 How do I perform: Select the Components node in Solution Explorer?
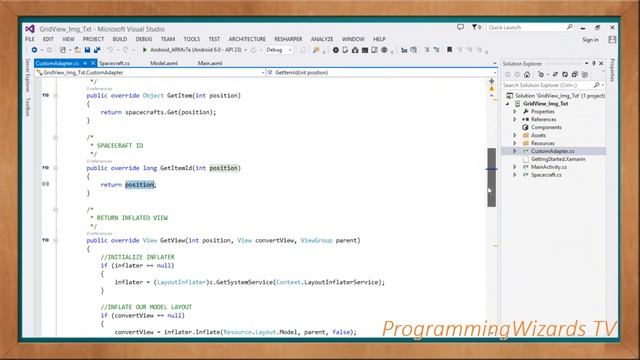point(546,127)
